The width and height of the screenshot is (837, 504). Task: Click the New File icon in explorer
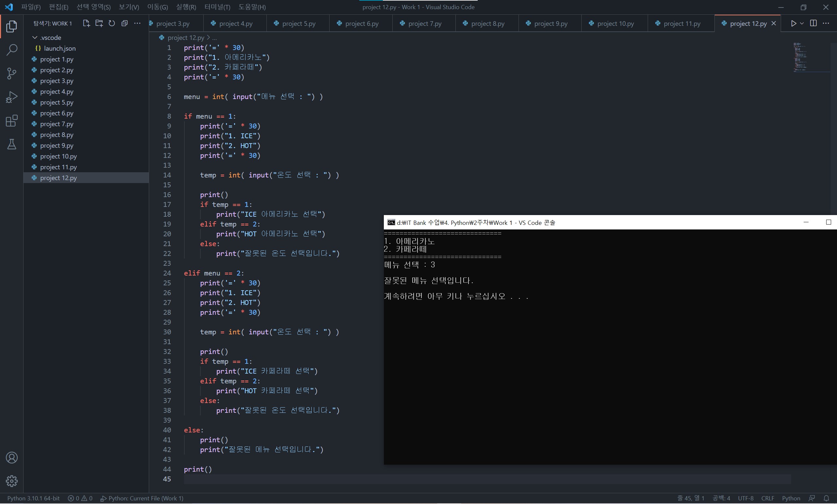coord(86,24)
